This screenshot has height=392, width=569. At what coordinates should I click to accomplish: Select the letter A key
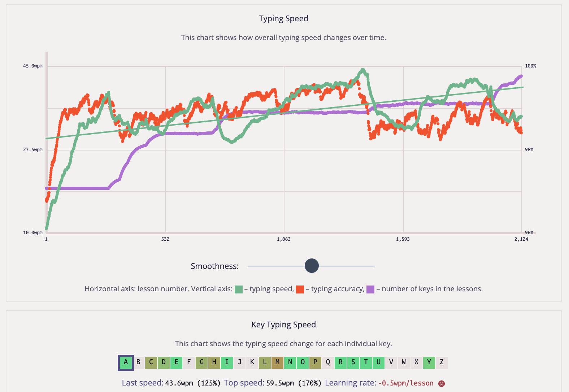pyautogui.click(x=126, y=362)
